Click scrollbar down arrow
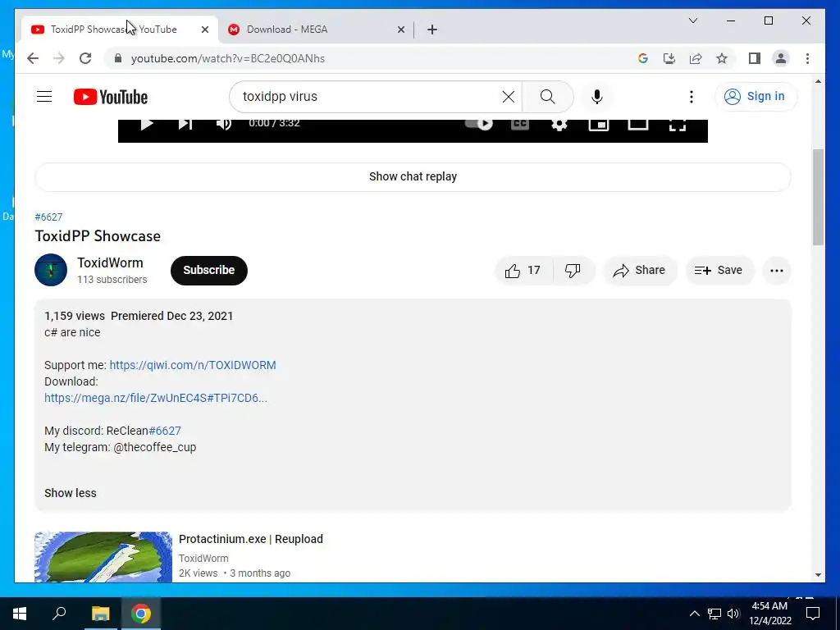The height and width of the screenshot is (630, 840). tap(818, 575)
